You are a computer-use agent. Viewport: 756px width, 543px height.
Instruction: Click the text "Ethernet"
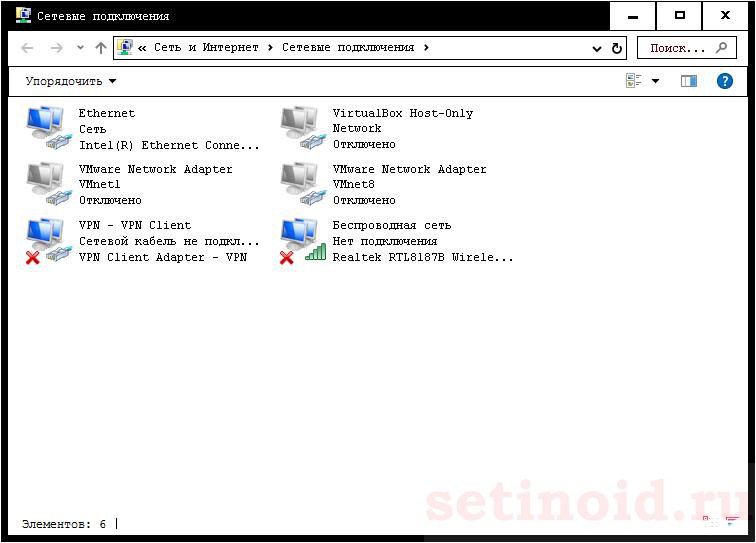tap(107, 113)
